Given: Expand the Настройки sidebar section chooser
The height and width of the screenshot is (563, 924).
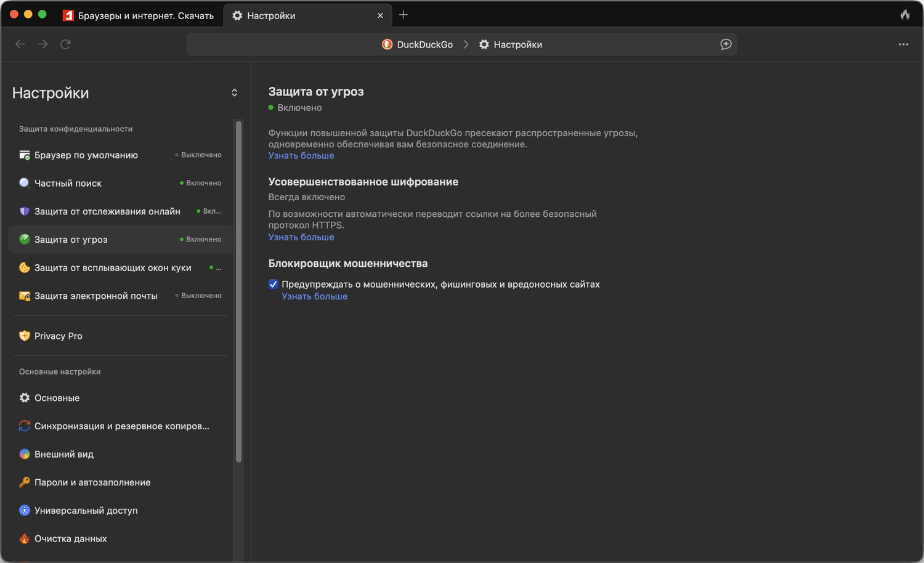Looking at the screenshot, I should pos(234,93).
